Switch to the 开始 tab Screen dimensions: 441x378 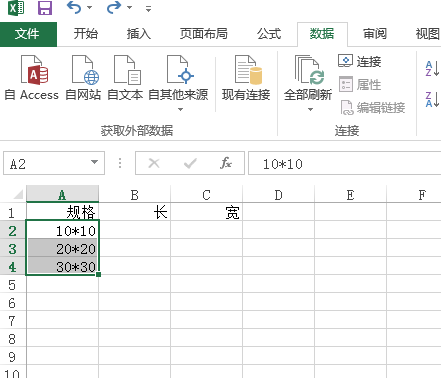[x=86, y=34]
